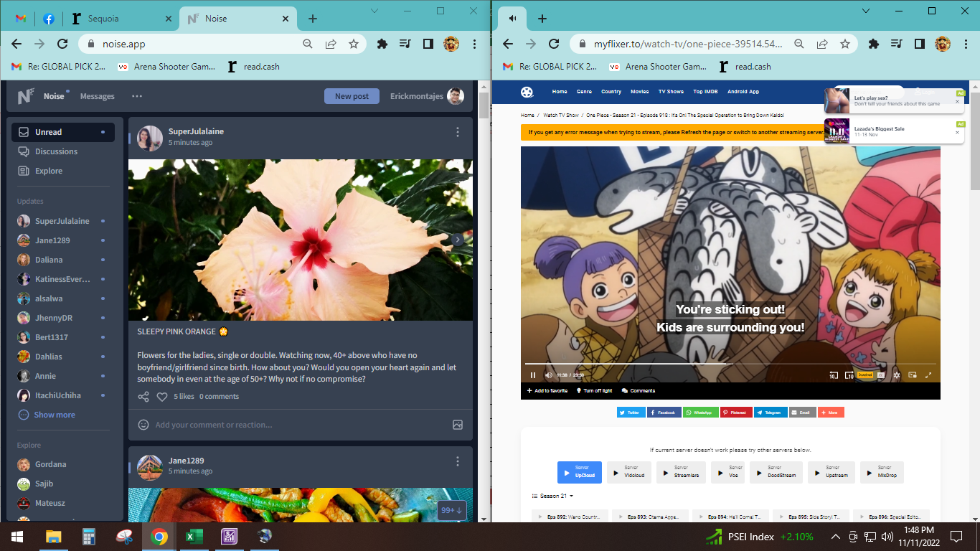The height and width of the screenshot is (551, 980).
Task: Show next image in the hibiscus post
Action: pyautogui.click(x=458, y=240)
